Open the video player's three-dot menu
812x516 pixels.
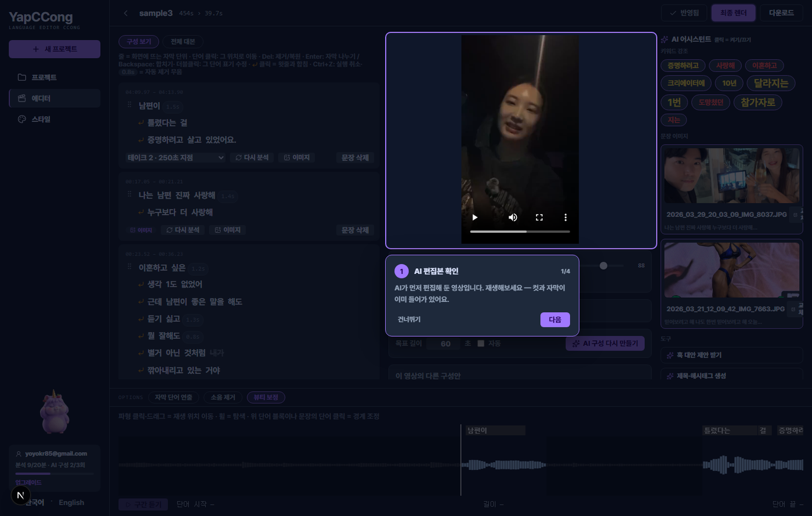point(565,217)
